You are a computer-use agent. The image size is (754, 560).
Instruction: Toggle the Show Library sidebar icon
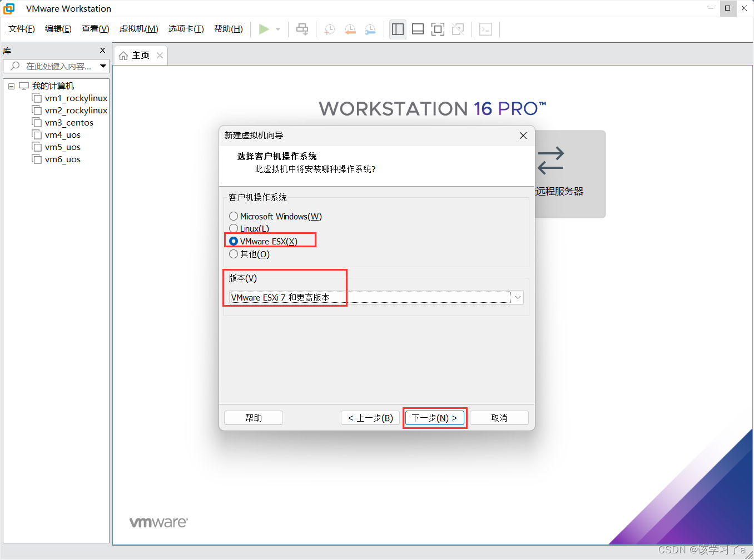(x=398, y=29)
